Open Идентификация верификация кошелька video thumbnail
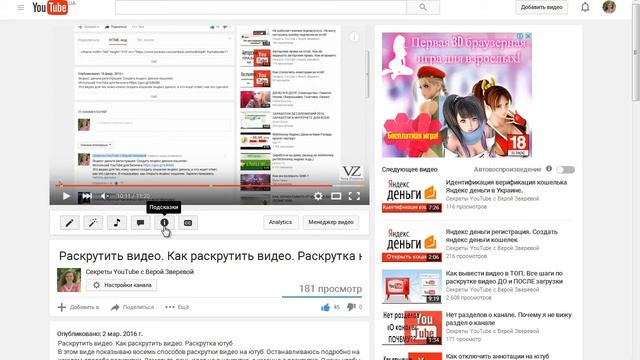This screenshot has width=640, height=360. coord(411,196)
